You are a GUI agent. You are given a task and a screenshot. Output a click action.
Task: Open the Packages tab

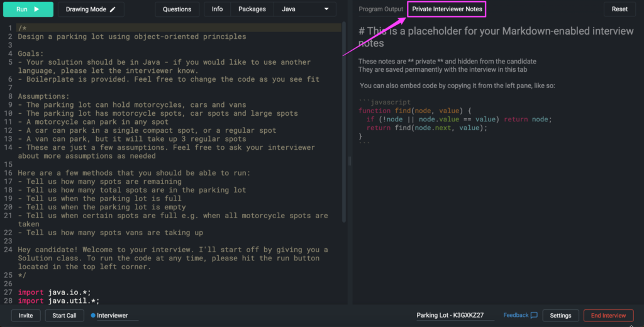tap(252, 9)
